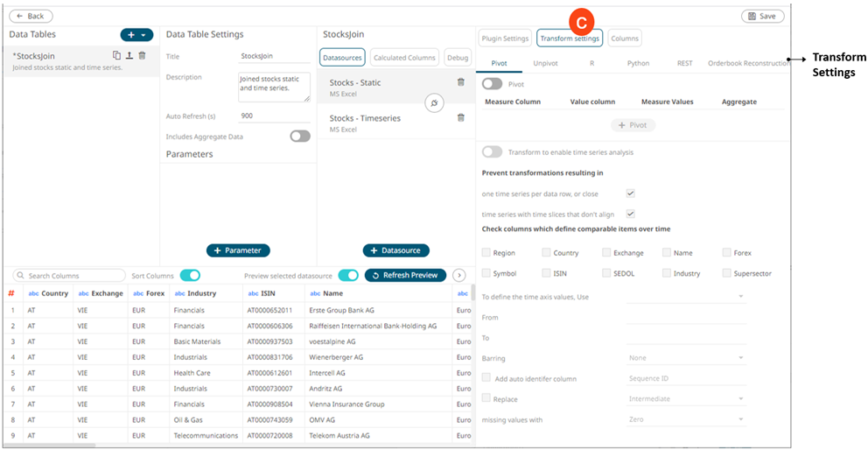The image size is (868, 450).
Task: Delete the StocksJoin data table
Action: (142, 55)
